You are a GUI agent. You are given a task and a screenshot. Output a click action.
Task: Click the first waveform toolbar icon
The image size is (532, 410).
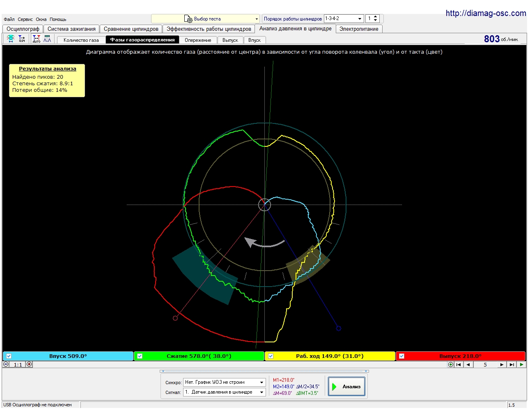coord(11,39)
